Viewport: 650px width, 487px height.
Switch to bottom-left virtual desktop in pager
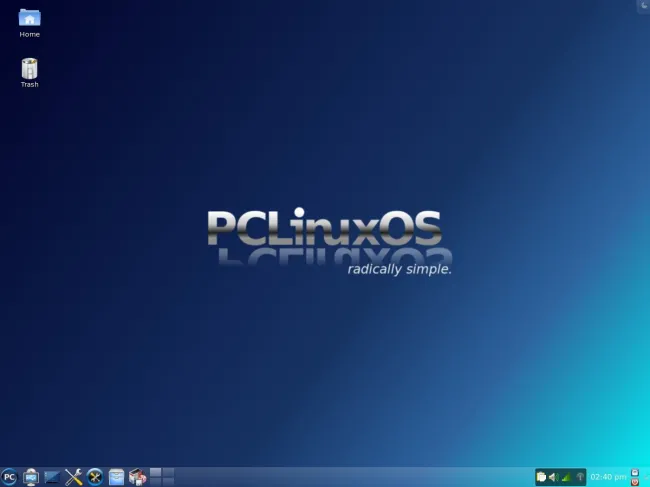(155, 482)
